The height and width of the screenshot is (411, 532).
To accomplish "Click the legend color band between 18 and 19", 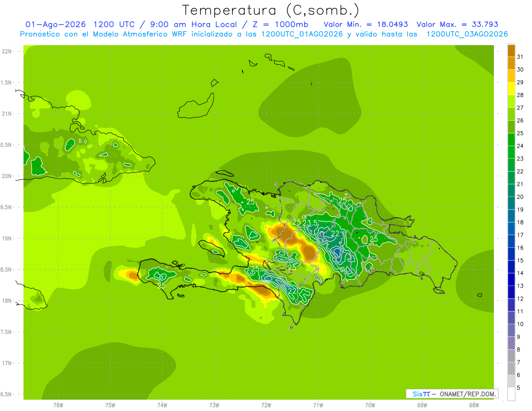I will pos(511,216).
